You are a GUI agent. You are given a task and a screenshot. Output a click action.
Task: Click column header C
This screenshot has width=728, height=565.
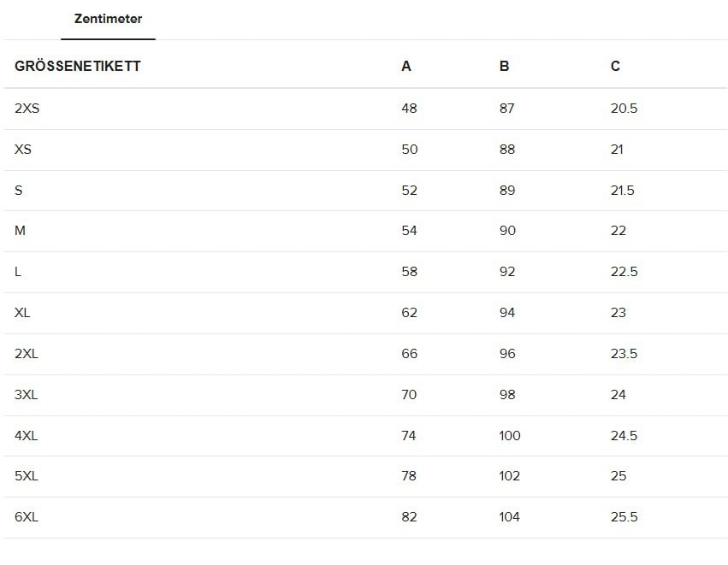[615, 66]
